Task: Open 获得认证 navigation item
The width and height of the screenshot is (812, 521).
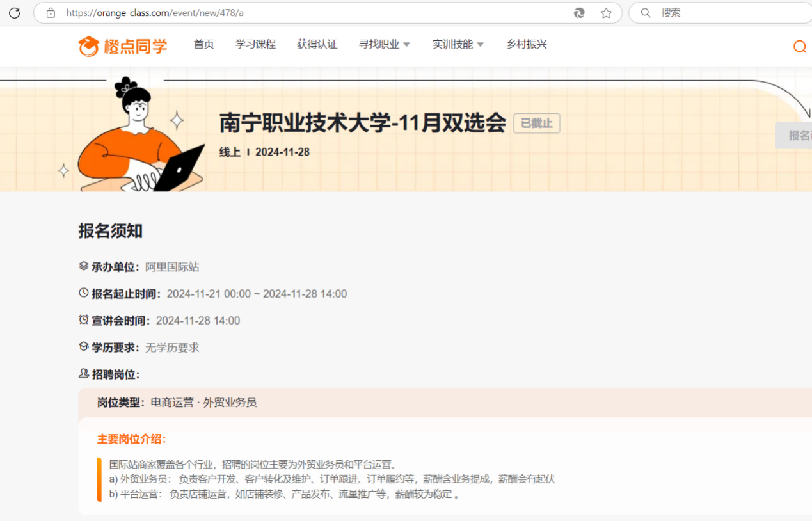Action: (x=317, y=44)
